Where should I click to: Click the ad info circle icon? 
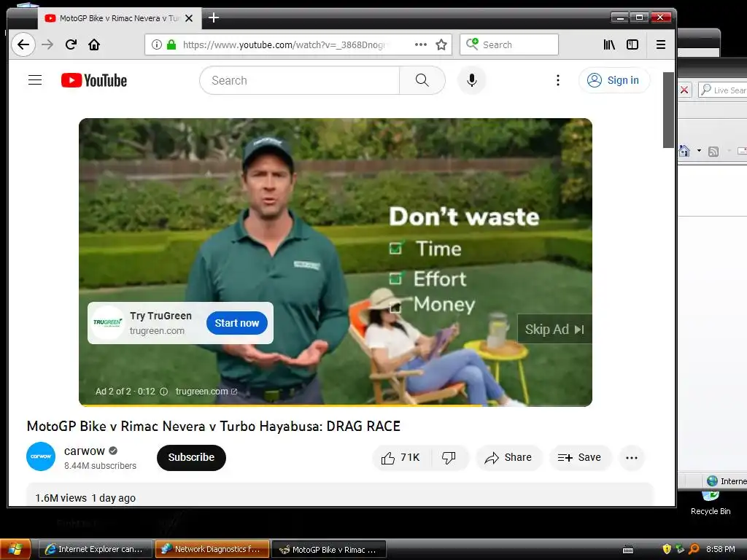point(163,392)
